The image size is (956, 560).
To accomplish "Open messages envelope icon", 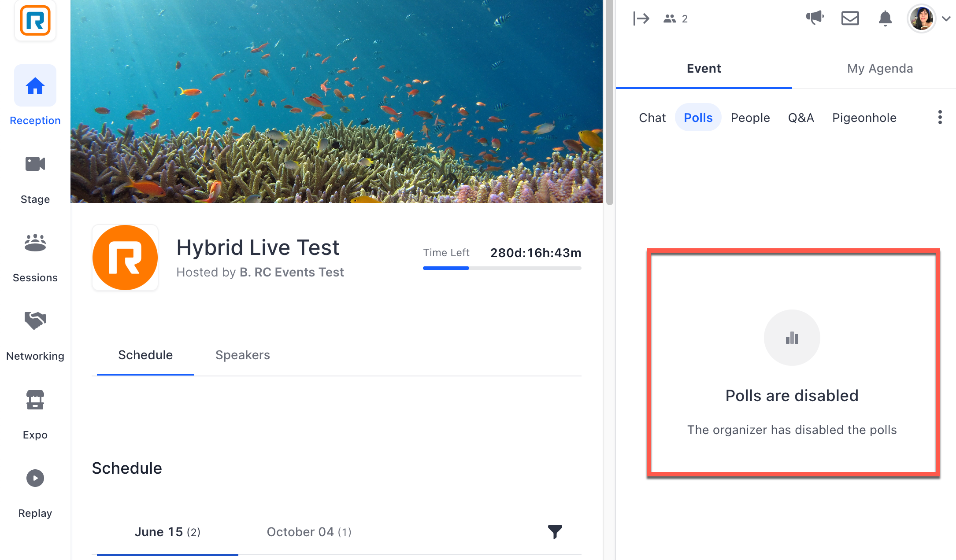I will tap(850, 18).
